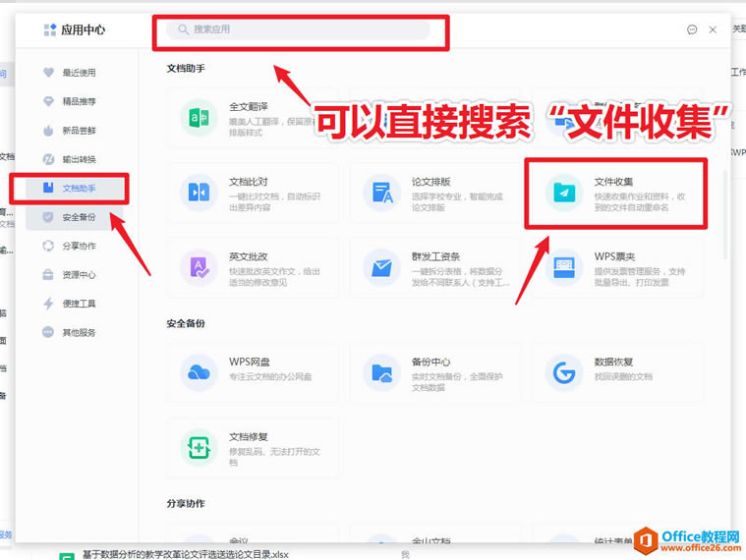Click the dots icon beside 其他服务
Screen dimensions: 746x560
(x=48, y=332)
